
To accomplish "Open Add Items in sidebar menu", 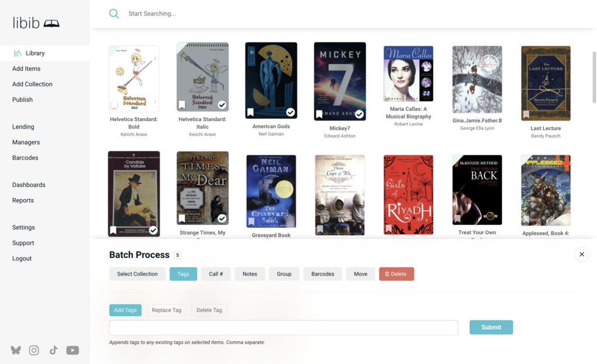I will [x=26, y=69].
